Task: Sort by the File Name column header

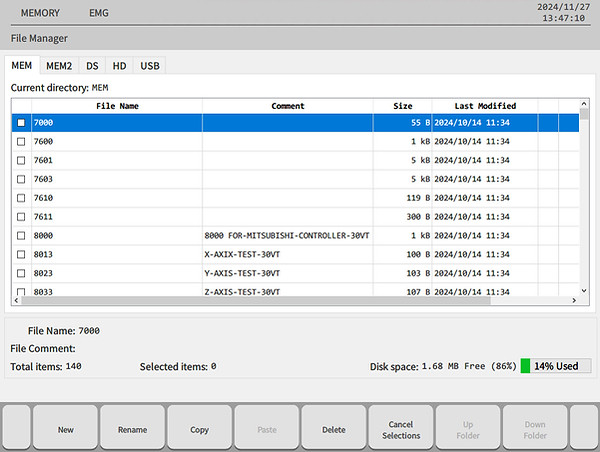Action: click(x=117, y=106)
